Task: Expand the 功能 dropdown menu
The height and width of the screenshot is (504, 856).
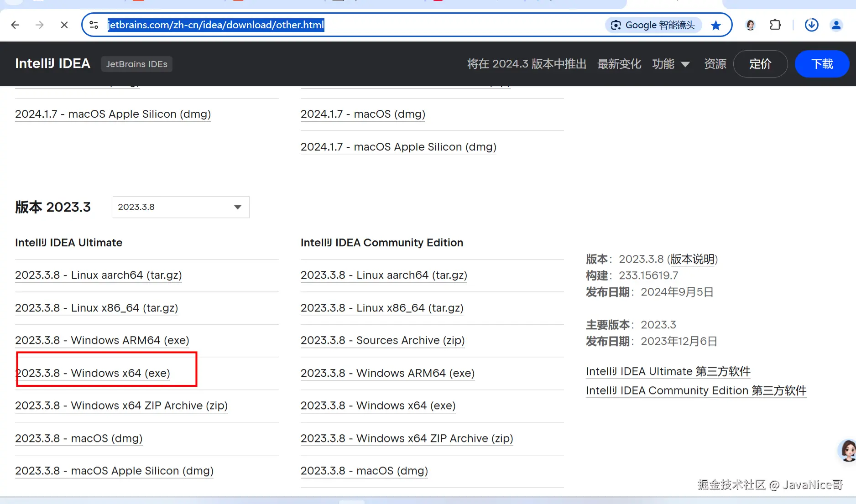Action: pos(671,64)
